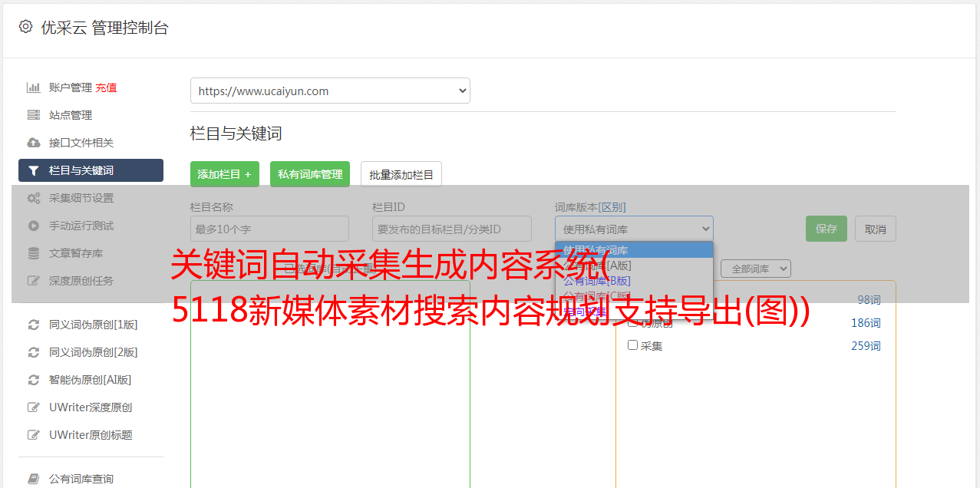Tick the 采集 checkbox
980x488 pixels.
pos(633,345)
